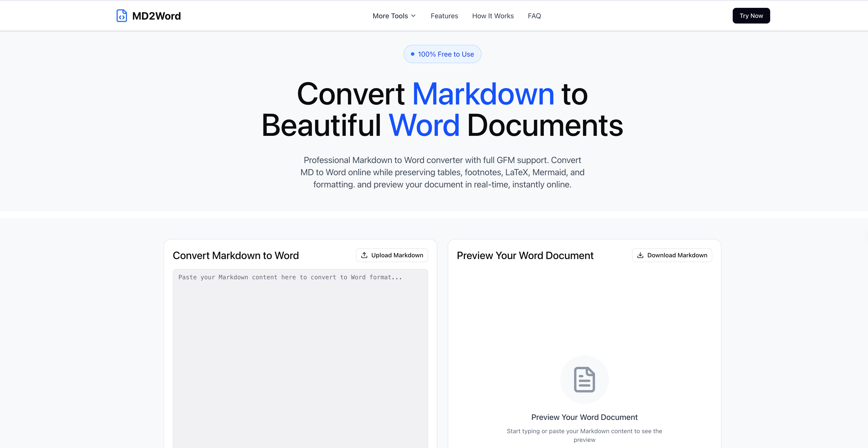The width and height of the screenshot is (868, 448).
Task: Expand the More Tools chevron arrow
Action: click(x=414, y=16)
